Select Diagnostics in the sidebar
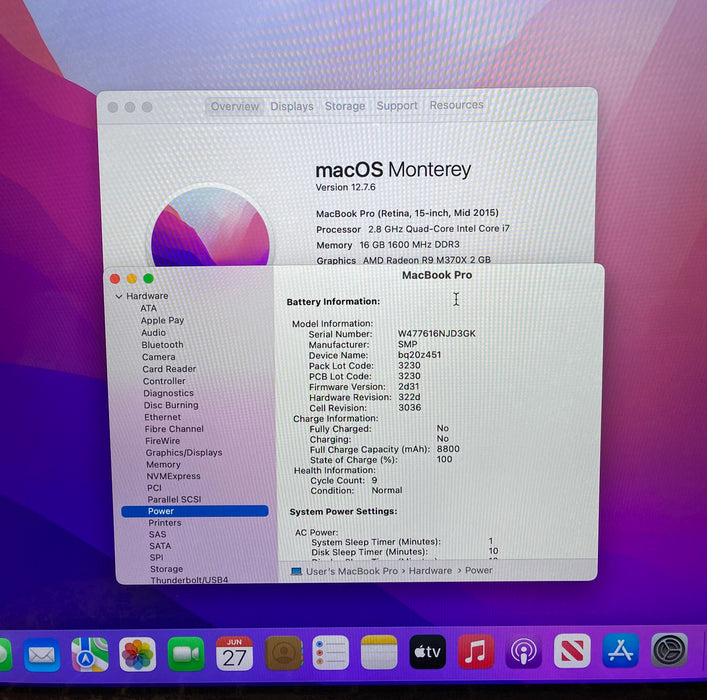707x700 pixels. tap(168, 393)
